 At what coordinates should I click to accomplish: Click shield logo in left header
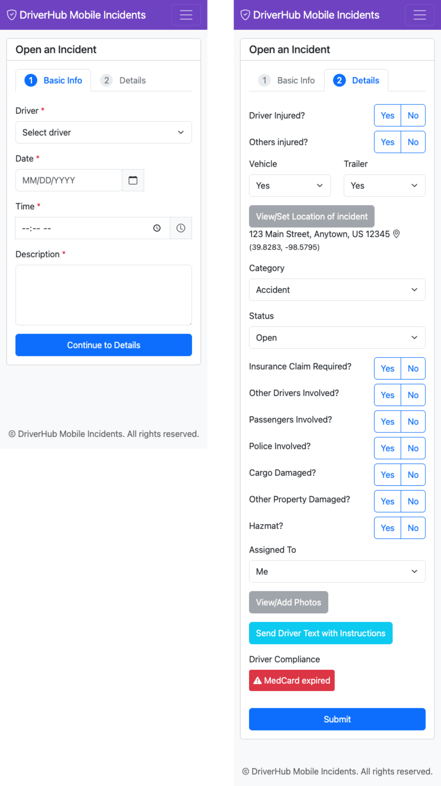pos(12,15)
